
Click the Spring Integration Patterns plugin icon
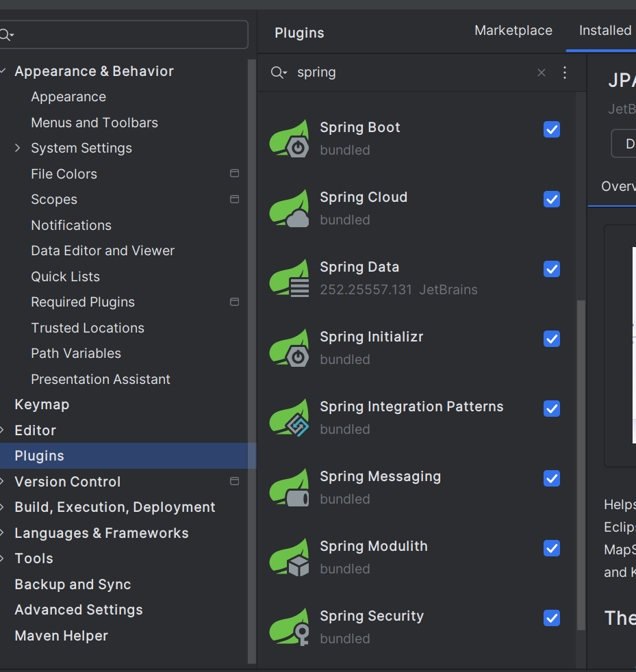(x=289, y=418)
